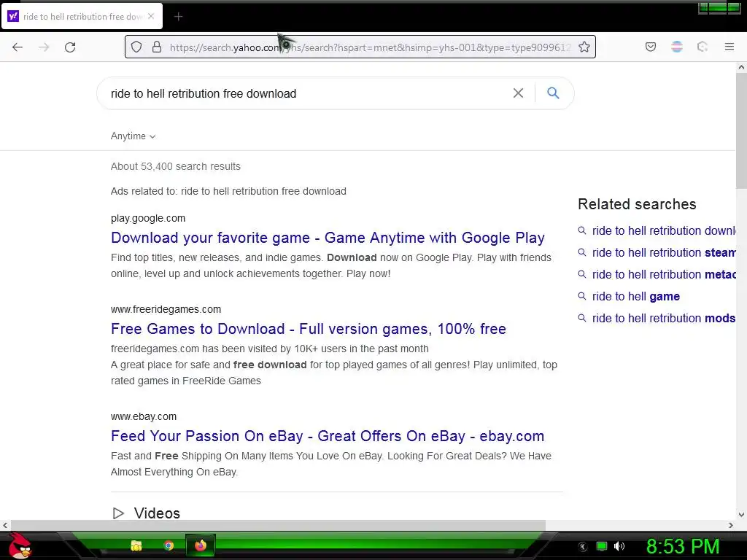
Task: Open the Firefox hamburger menu
Action: pyautogui.click(x=729, y=47)
